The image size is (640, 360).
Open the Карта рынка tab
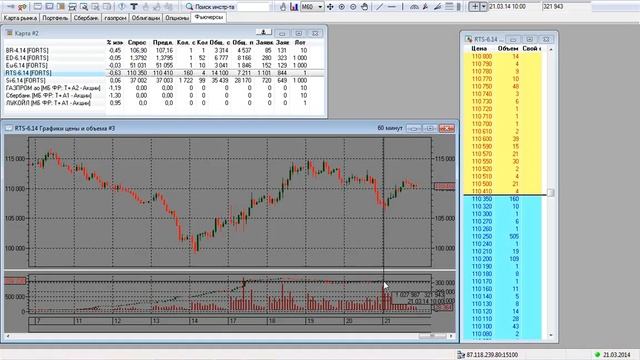[x=20, y=18]
